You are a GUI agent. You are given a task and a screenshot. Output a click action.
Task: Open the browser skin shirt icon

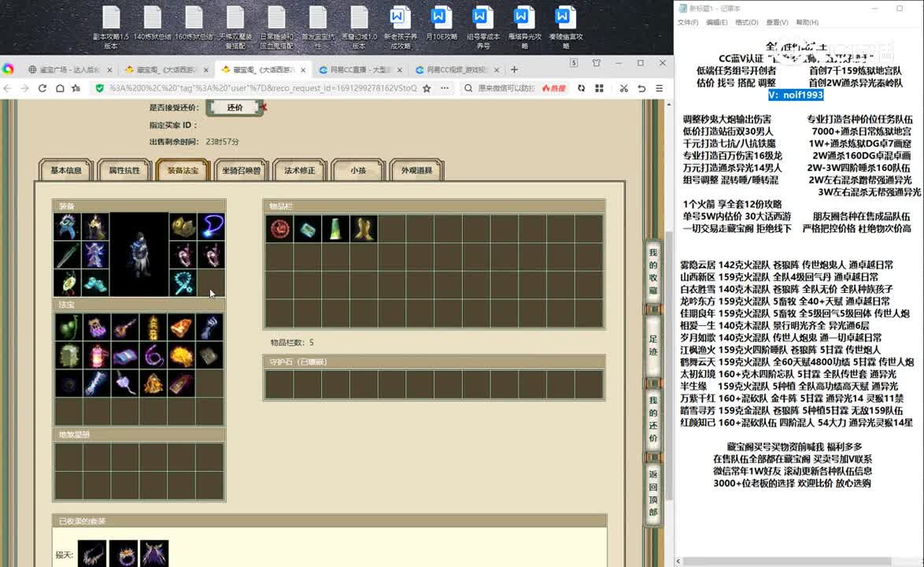pos(597,63)
